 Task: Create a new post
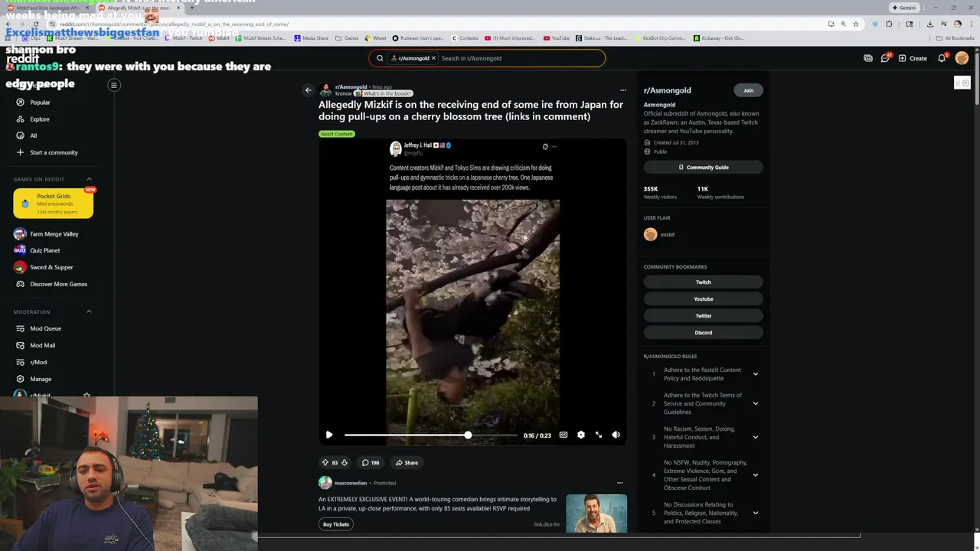coord(913,58)
